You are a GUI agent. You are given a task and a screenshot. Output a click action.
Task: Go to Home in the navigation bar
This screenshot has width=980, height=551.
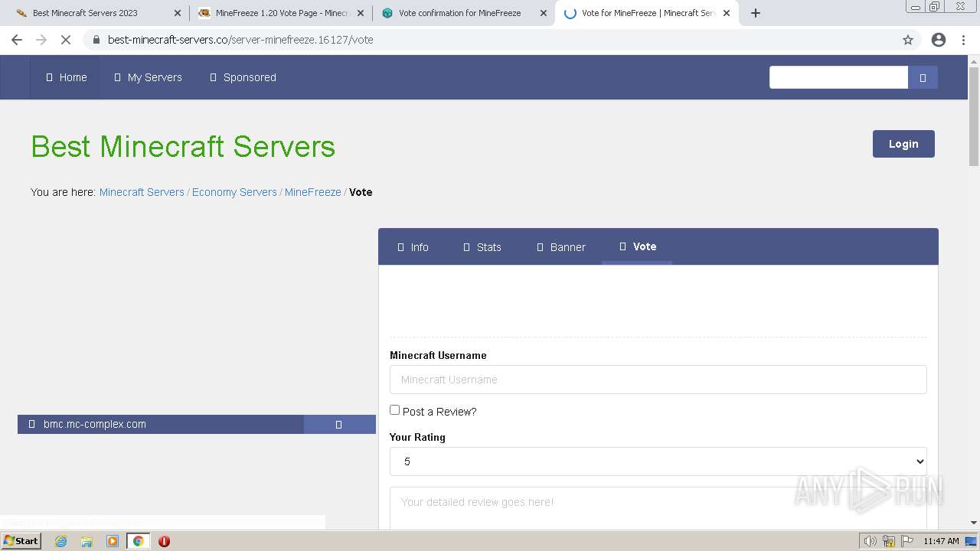pos(66,77)
